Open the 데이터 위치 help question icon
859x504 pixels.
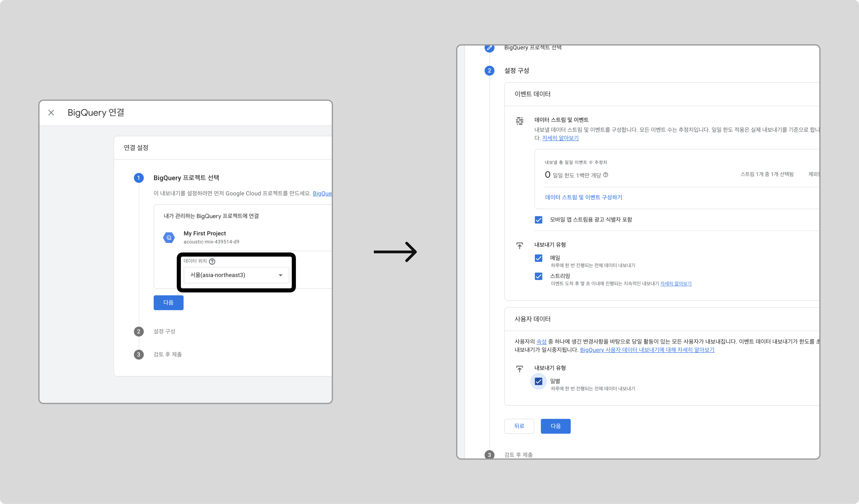(x=212, y=261)
